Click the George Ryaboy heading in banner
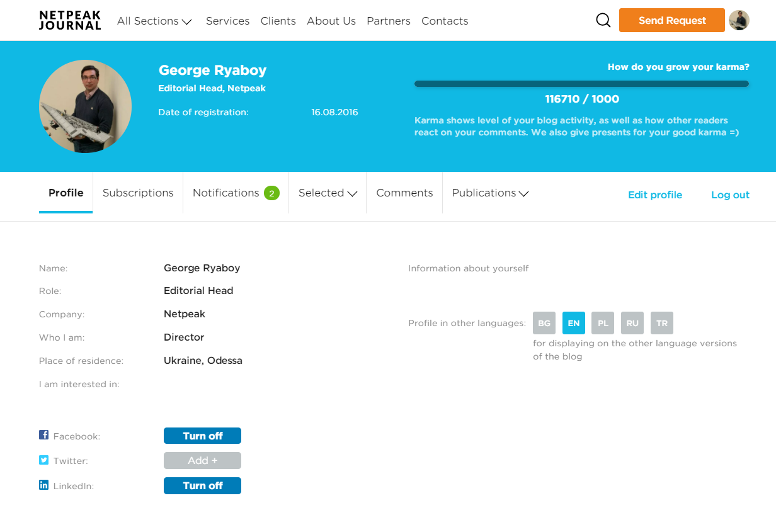Image resolution: width=776 pixels, height=532 pixels. click(212, 71)
